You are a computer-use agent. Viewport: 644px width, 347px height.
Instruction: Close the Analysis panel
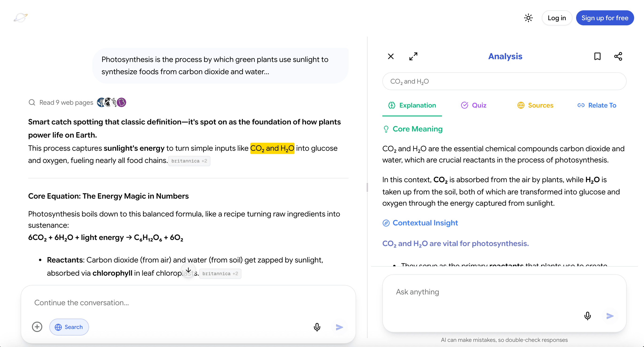click(x=391, y=56)
